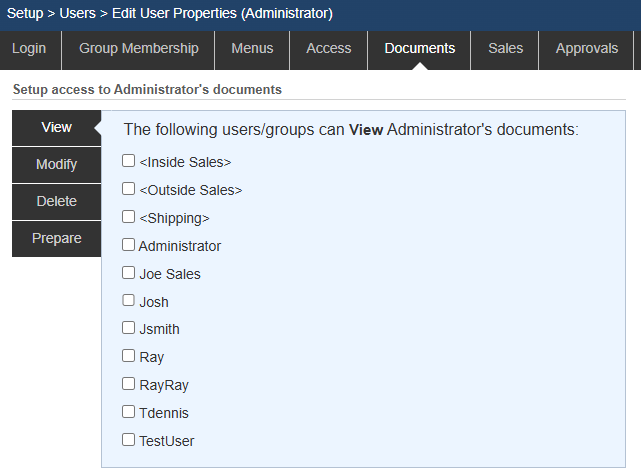The height and width of the screenshot is (475, 641).
Task: Select the Delete side tab
Action: click(x=56, y=201)
